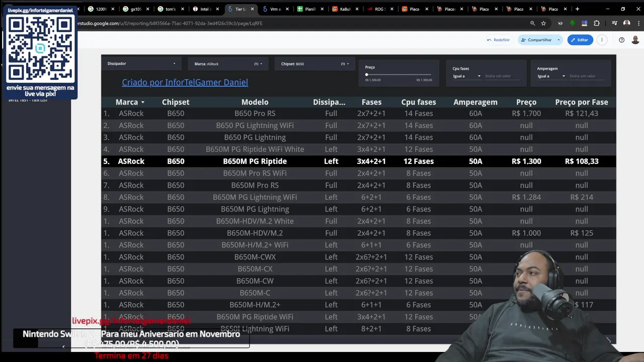
Task: Open the help question mark icon
Action: click(621, 40)
